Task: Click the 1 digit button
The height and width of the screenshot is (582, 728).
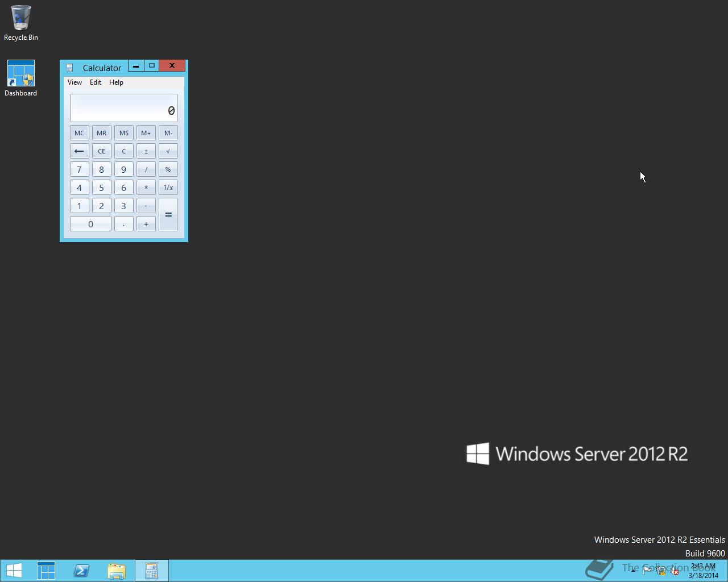Action: 80,206
